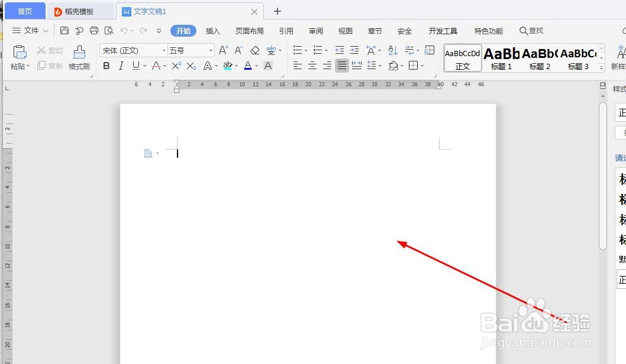Apply the 标题 2 style
626x364 pixels.
click(x=540, y=58)
